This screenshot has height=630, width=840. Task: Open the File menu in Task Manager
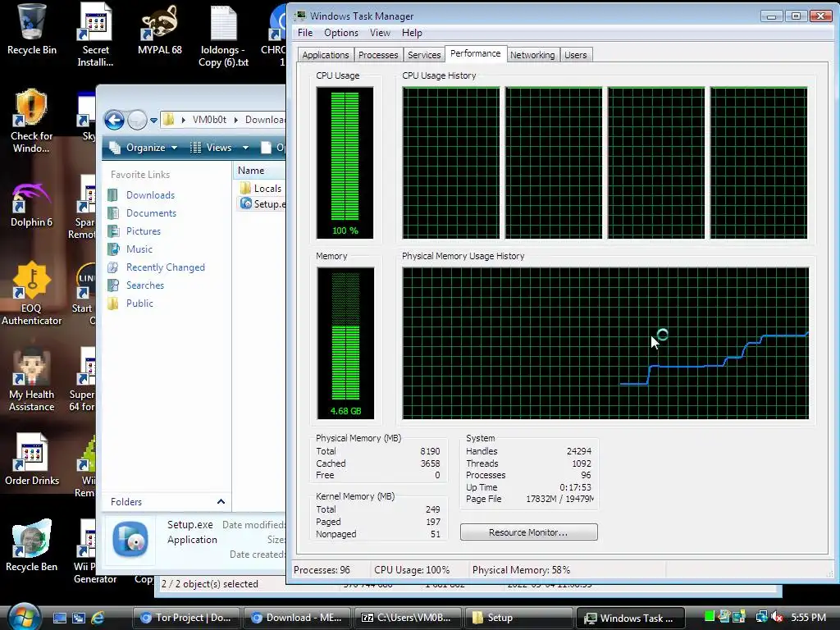[x=305, y=33]
